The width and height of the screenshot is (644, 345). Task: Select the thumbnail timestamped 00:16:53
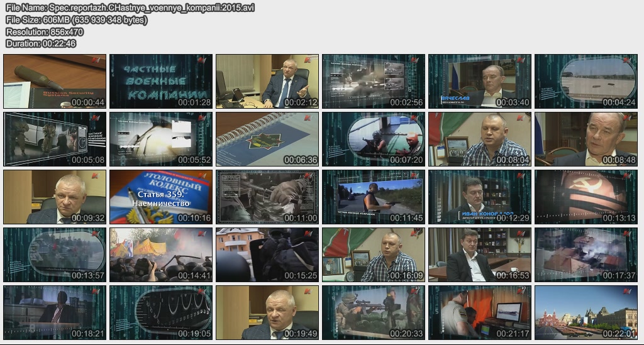pos(480,255)
